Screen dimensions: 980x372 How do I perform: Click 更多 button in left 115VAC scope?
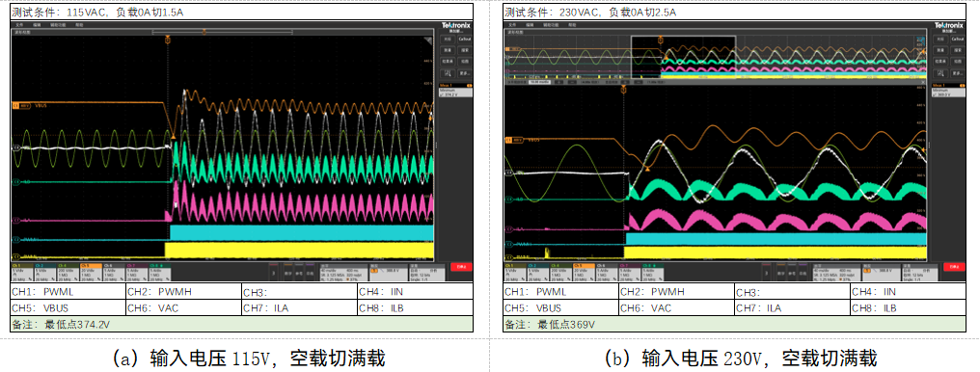pos(464,73)
